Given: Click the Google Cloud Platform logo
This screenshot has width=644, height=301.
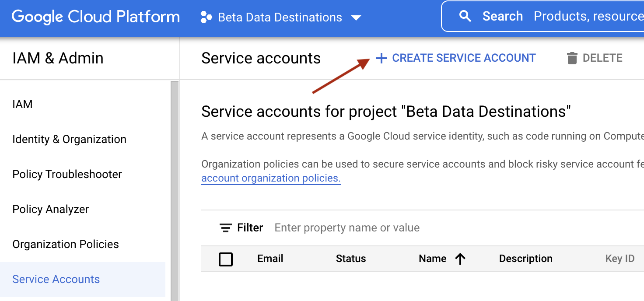Looking at the screenshot, I should coord(95,17).
